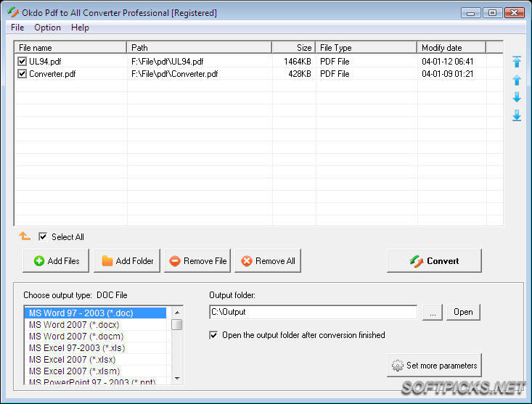Click the output type list scroll up arrow
Image resolution: width=532 pixels, height=404 pixels.
tap(177, 312)
